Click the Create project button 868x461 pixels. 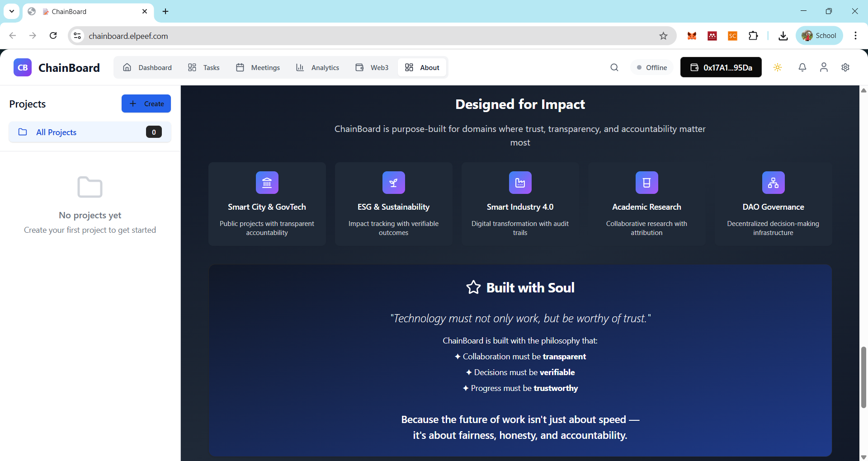(x=146, y=103)
